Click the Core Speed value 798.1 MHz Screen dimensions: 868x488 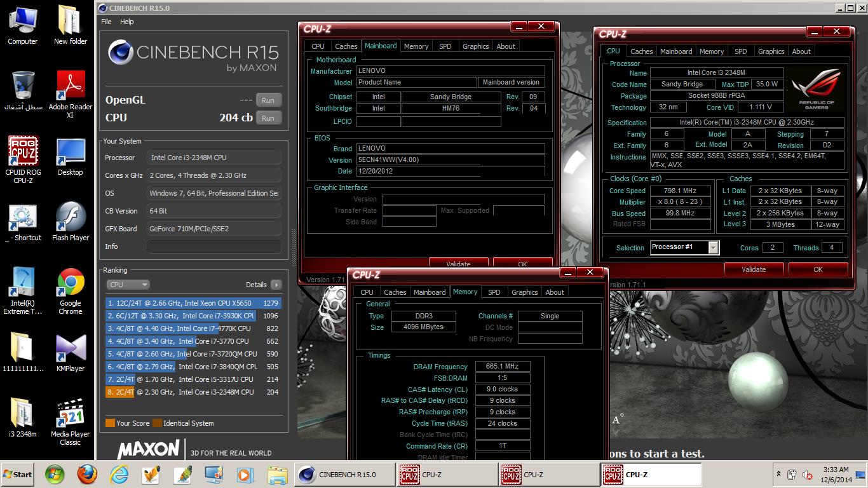(x=680, y=191)
